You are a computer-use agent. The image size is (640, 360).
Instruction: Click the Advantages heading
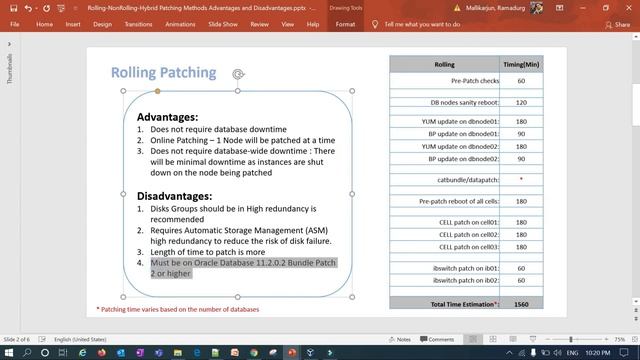pos(167,117)
